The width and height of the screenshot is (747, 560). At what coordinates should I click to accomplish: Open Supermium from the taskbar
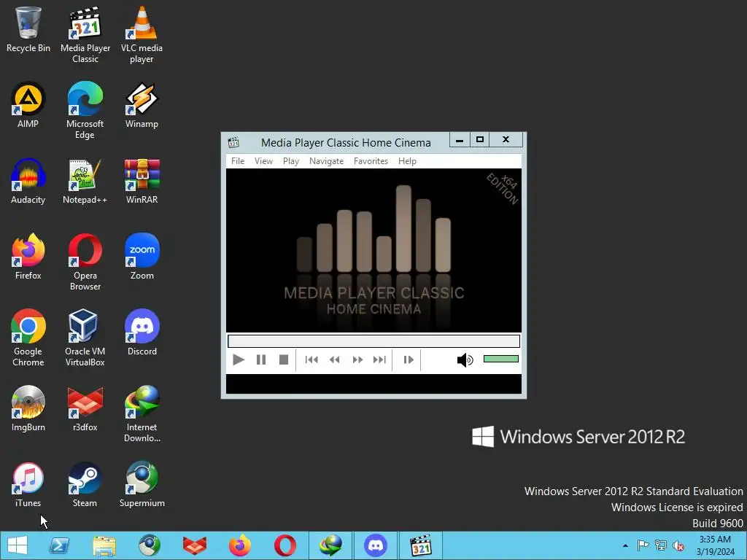click(x=149, y=545)
